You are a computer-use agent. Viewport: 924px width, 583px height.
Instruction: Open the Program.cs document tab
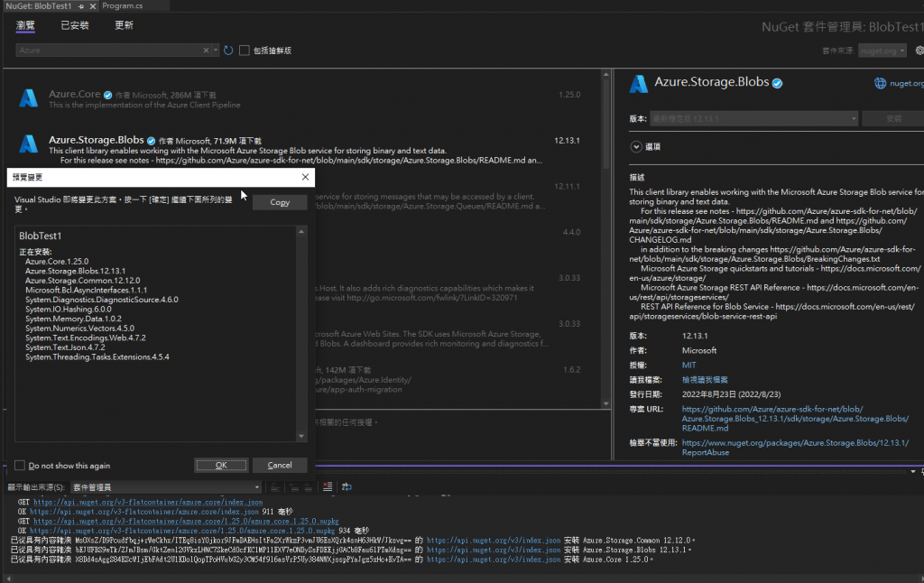[x=123, y=6]
